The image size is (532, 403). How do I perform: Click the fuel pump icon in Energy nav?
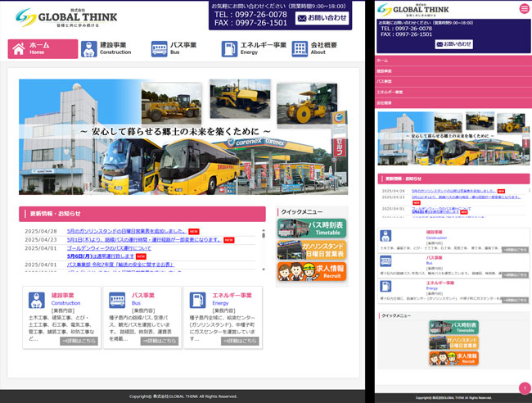coord(230,49)
